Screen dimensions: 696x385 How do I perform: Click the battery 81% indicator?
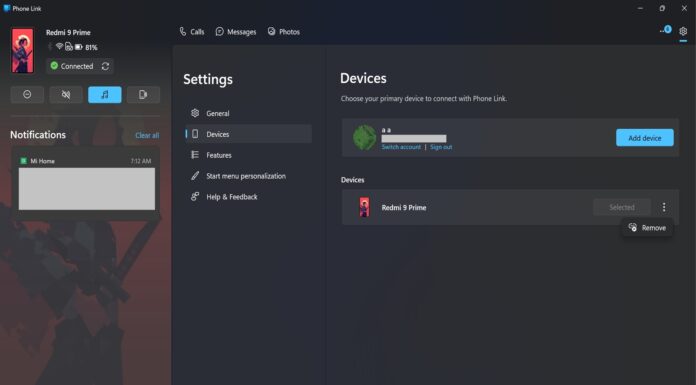pos(86,47)
